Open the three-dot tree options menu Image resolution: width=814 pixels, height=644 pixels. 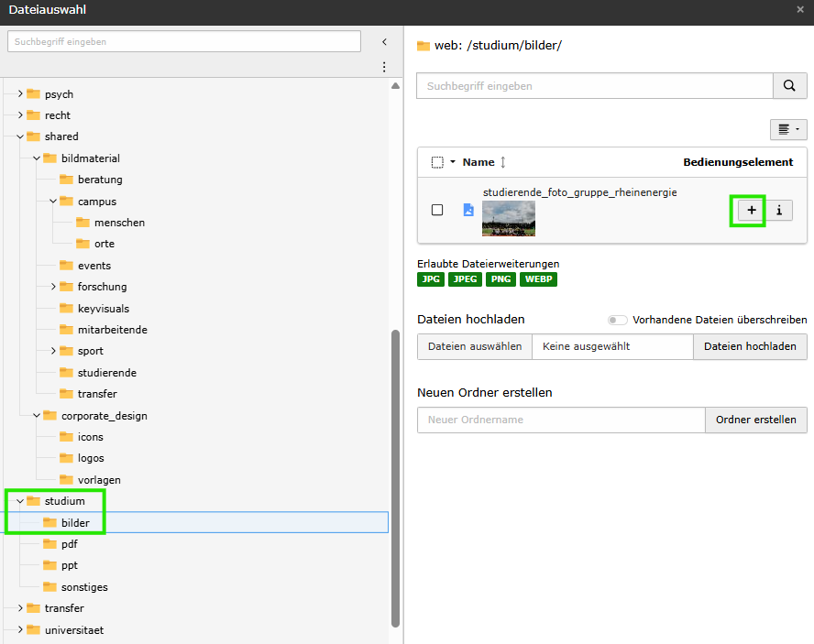tap(384, 67)
